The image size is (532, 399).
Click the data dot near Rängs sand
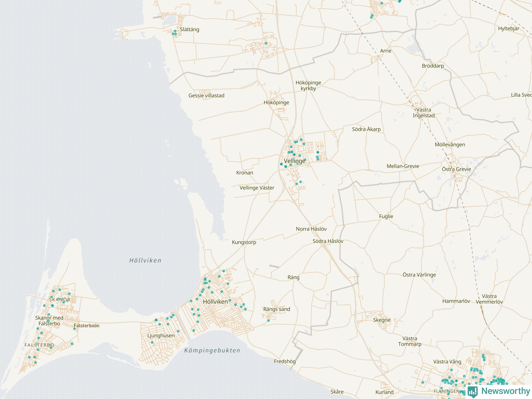(268, 320)
